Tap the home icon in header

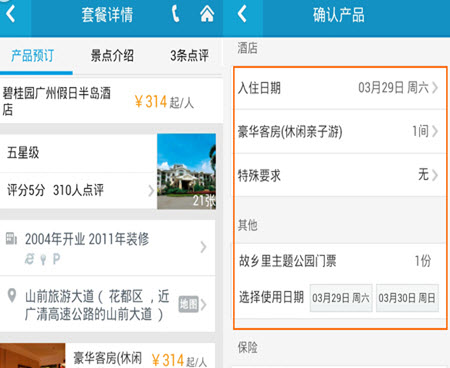click(207, 14)
